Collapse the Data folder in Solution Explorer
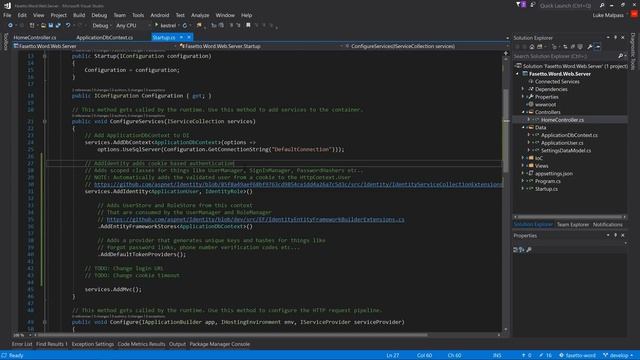Image resolution: width=640 pixels, height=360 pixels. [523, 127]
